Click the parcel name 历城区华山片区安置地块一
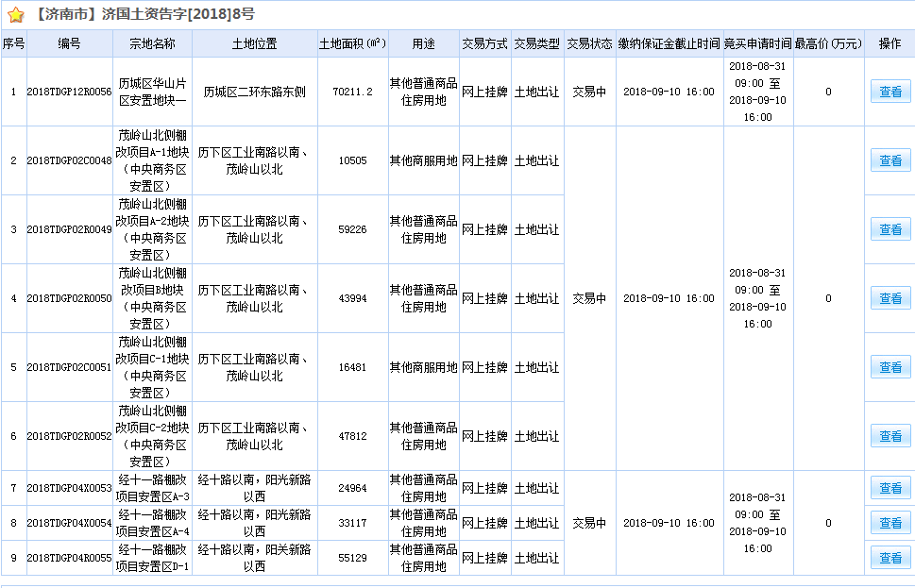Viewport: 915px width, 588px height. [152, 92]
